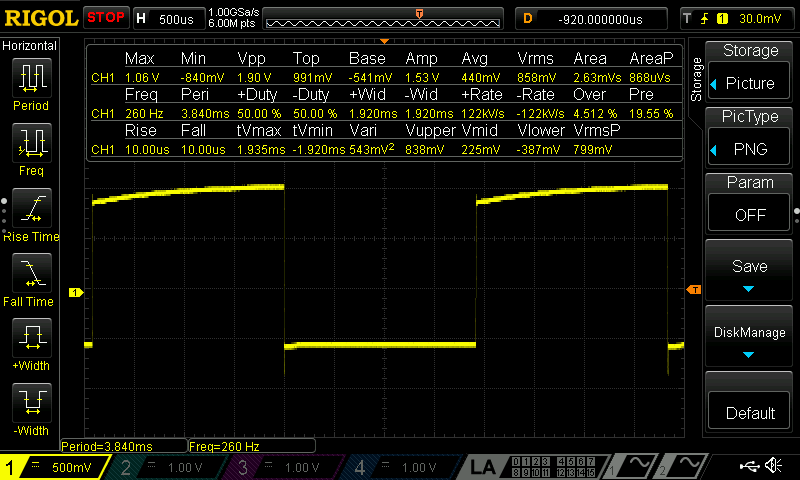Viewport: 800px width, 480px height.
Task: Choose the Fall Time measurement icon
Action: (x=31, y=279)
